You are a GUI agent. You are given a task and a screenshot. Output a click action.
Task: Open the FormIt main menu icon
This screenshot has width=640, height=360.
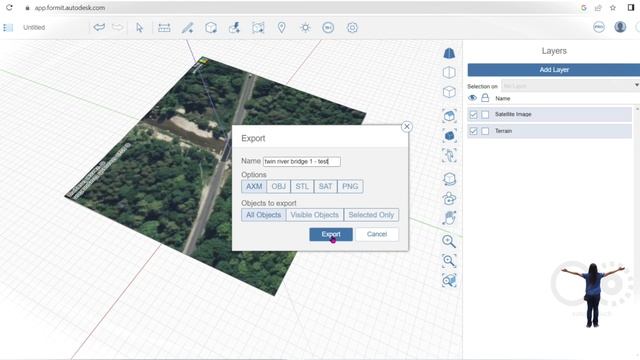click(x=8, y=28)
